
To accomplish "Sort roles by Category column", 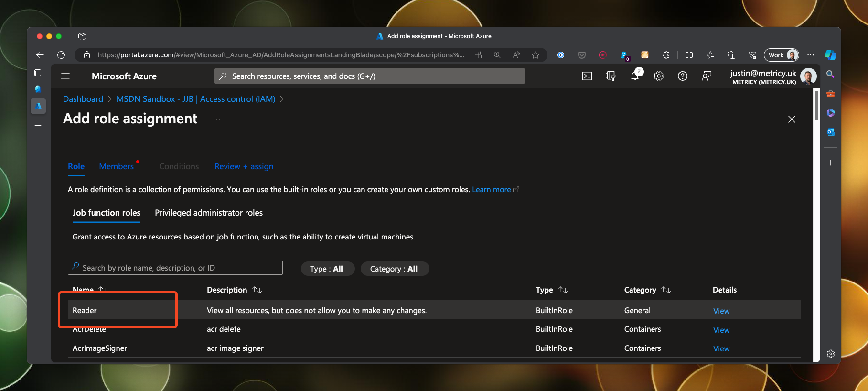I will (x=647, y=290).
